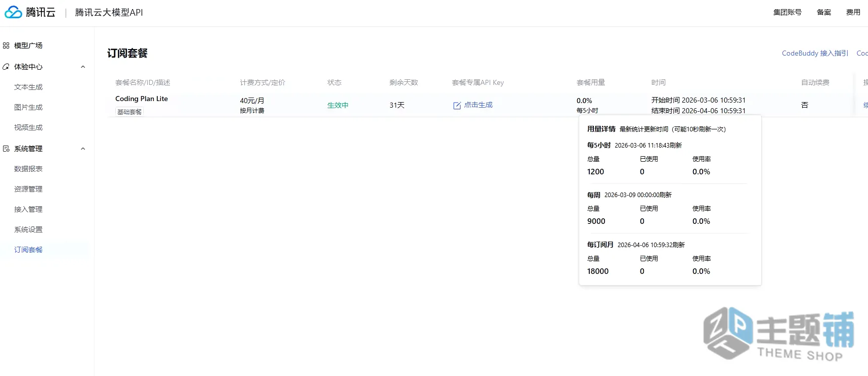Click the generate API key edit icon
Screen dimensions: 868x376
[x=457, y=105]
